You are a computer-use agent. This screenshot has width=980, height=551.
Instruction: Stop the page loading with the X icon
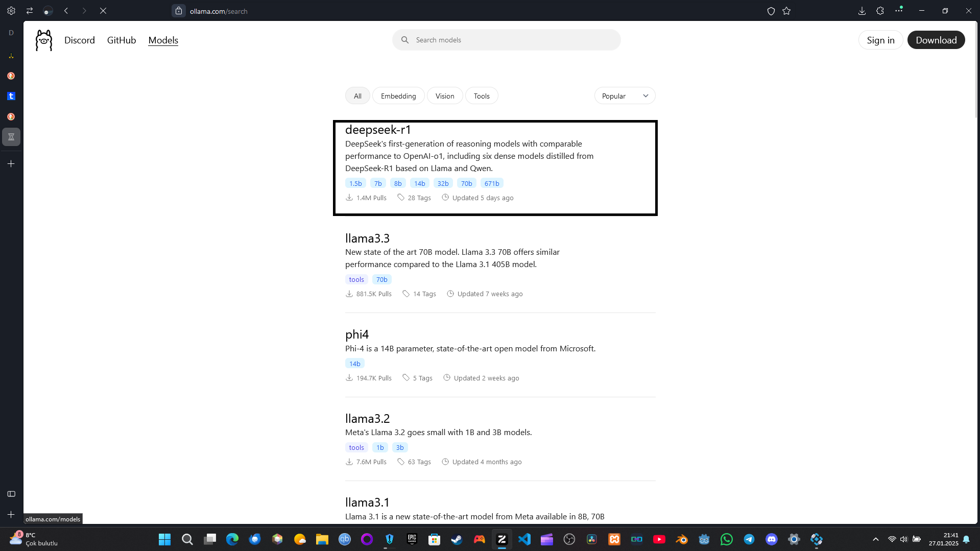(103, 11)
